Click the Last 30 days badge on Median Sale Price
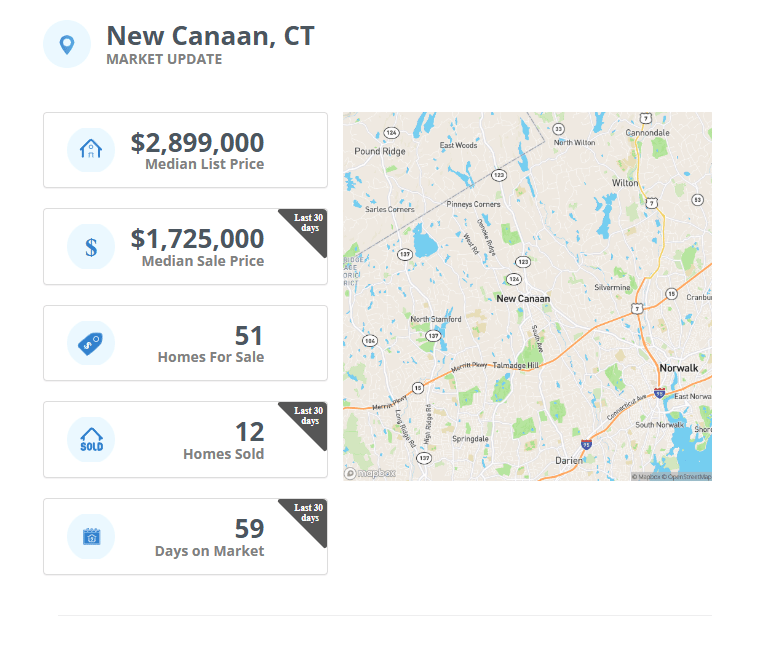The height and width of the screenshot is (645, 764). [x=307, y=228]
